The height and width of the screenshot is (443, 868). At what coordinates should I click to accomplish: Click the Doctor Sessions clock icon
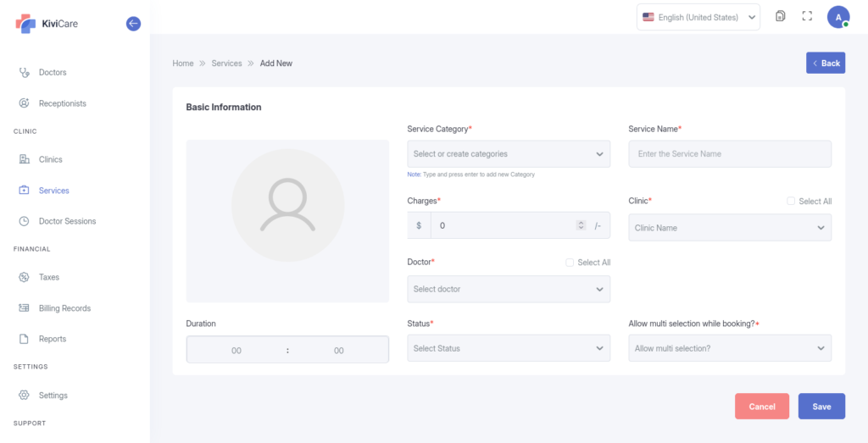24,221
